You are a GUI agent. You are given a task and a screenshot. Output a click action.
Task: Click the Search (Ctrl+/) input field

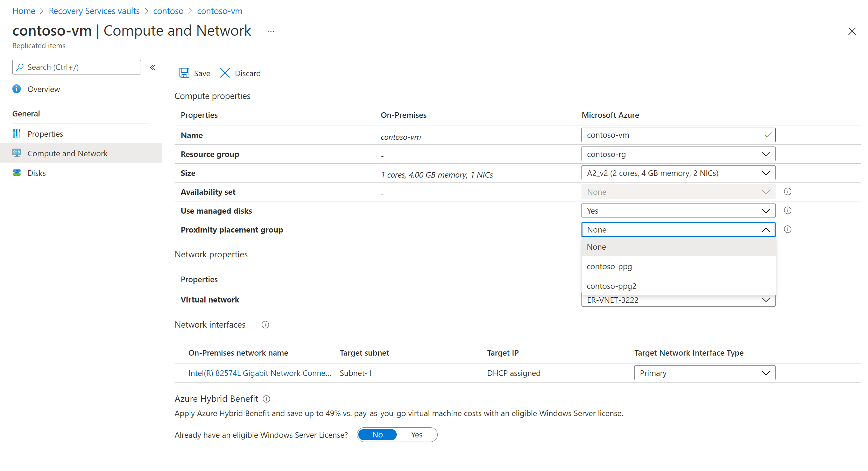(77, 67)
